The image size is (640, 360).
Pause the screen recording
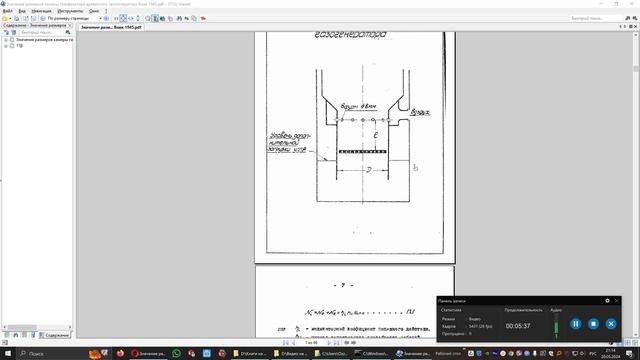pos(576,324)
